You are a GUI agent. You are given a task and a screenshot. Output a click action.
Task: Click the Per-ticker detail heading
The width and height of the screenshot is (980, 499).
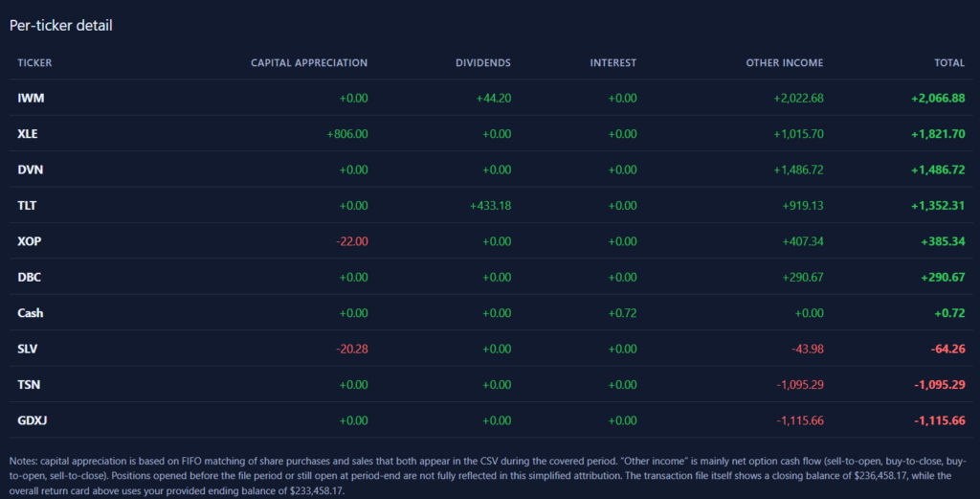[61, 26]
